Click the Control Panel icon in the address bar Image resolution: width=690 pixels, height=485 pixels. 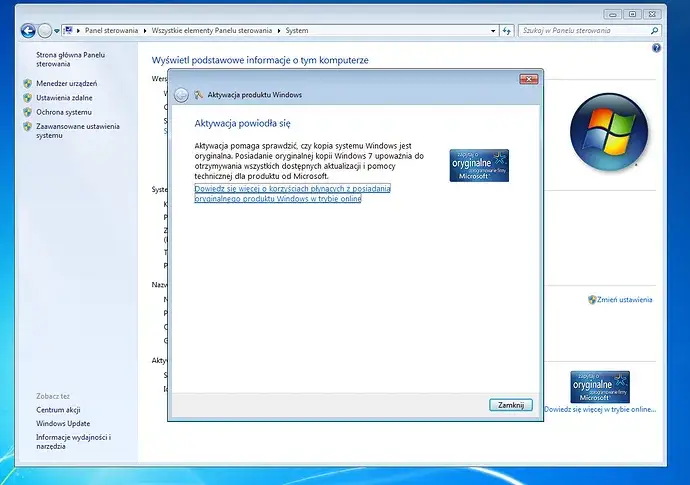click(68, 30)
